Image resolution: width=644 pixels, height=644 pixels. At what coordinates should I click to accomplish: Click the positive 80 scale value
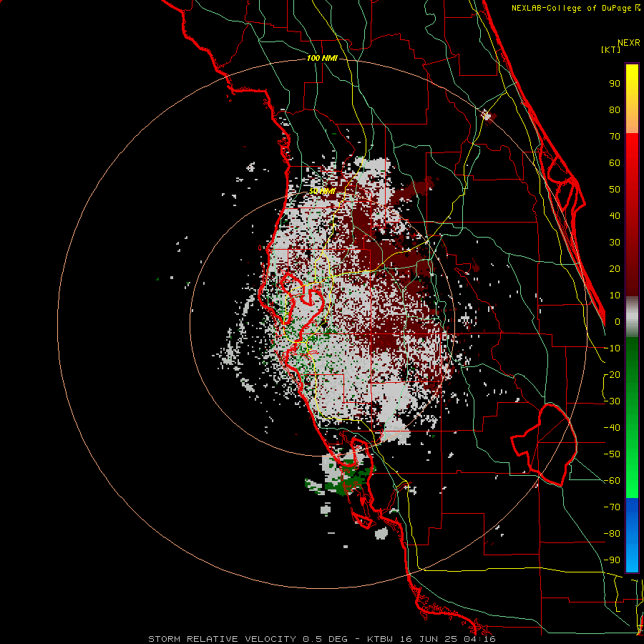(x=615, y=110)
